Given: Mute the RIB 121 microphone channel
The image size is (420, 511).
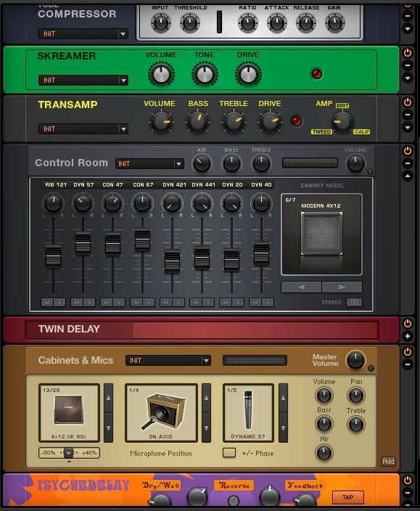Looking at the screenshot, I should coord(47,303).
